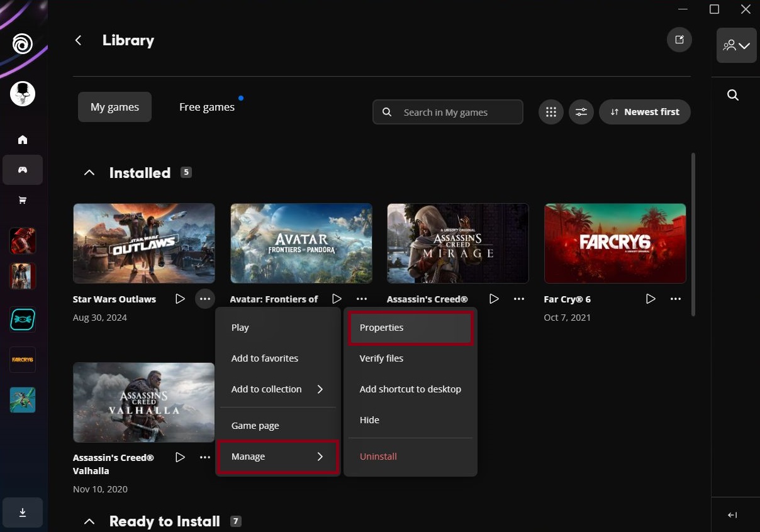Open more options for Assassin's Creed Valhalla
The image size is (760, 532).
point(205,457)
